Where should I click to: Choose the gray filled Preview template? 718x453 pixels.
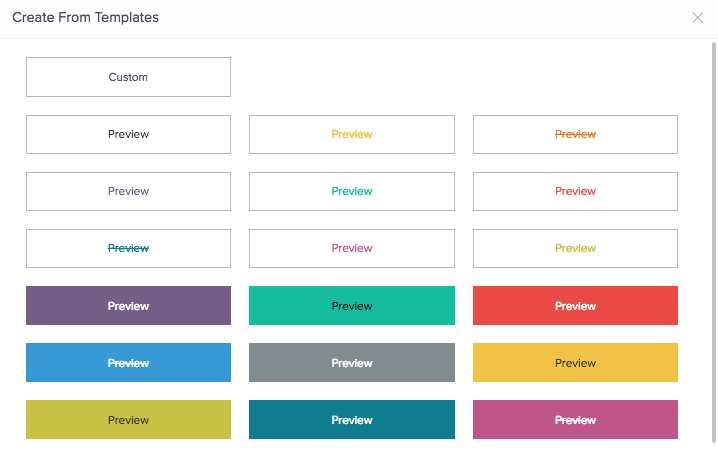tap(352, 363)
